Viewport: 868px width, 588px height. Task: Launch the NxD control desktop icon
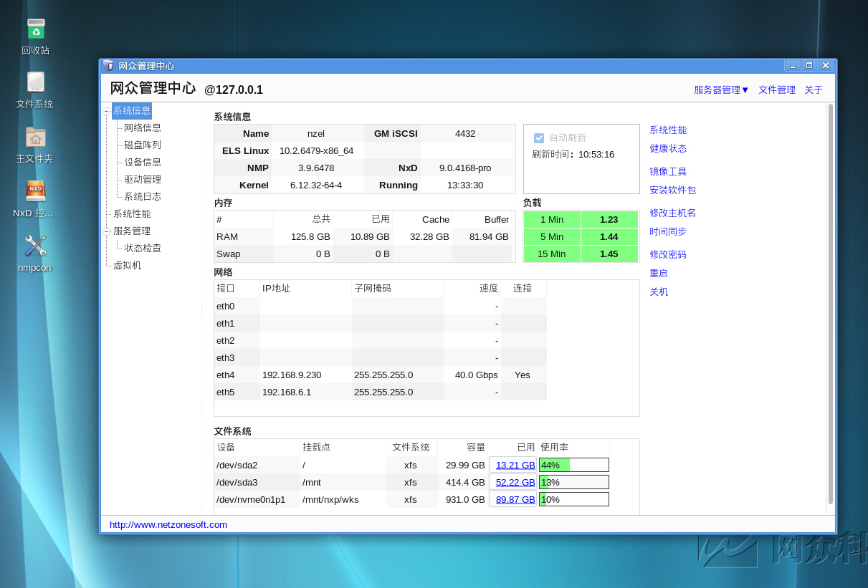pos(36,191)
